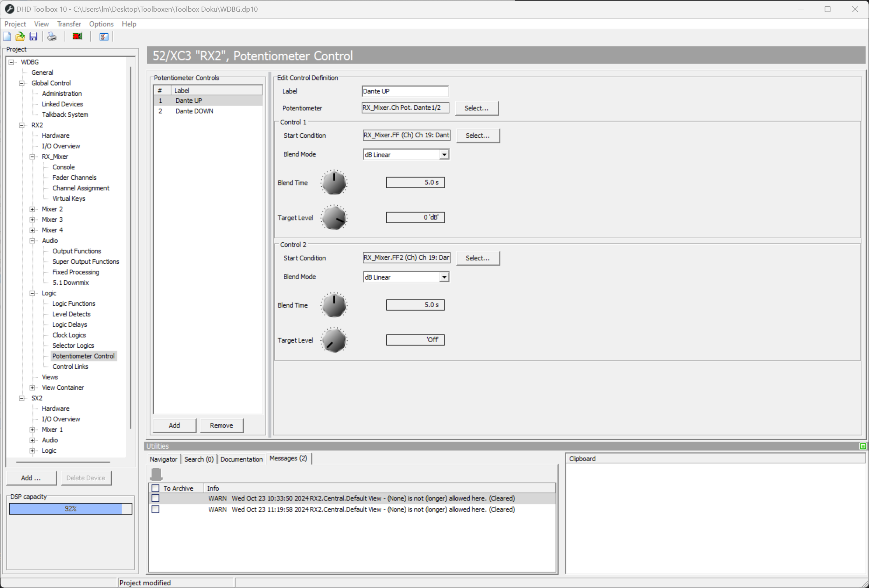Image resolution: width=869 pixels, height=588 pixels.
Task: Check the To Archive header checkbox
Action: pos(156,488)
